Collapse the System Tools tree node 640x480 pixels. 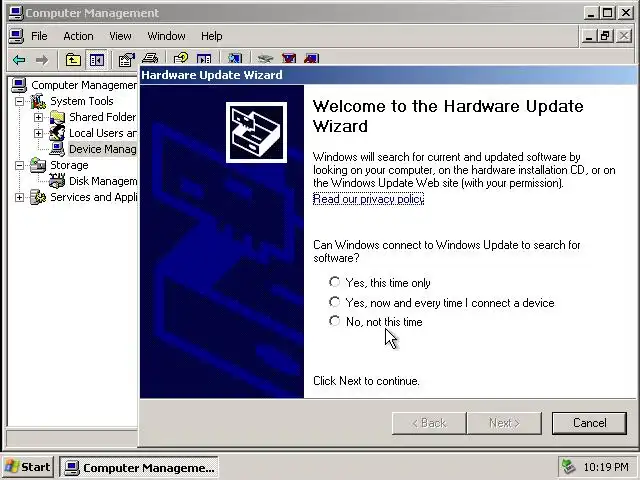(19, 101)
